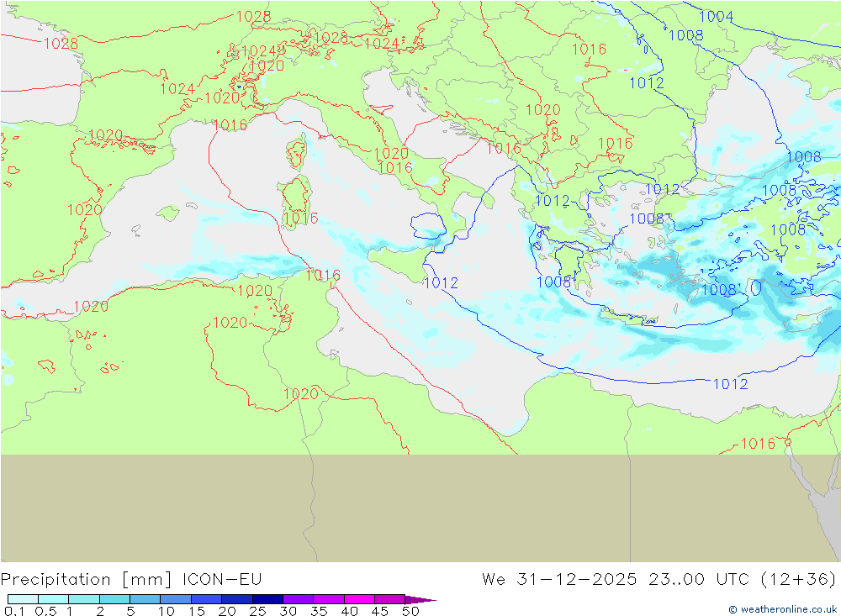
Task: Click the legend value label 0.1
Action: (x=14, y=611)
